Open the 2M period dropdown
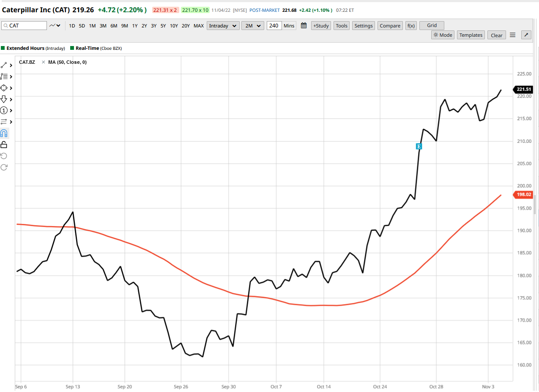 253,26
